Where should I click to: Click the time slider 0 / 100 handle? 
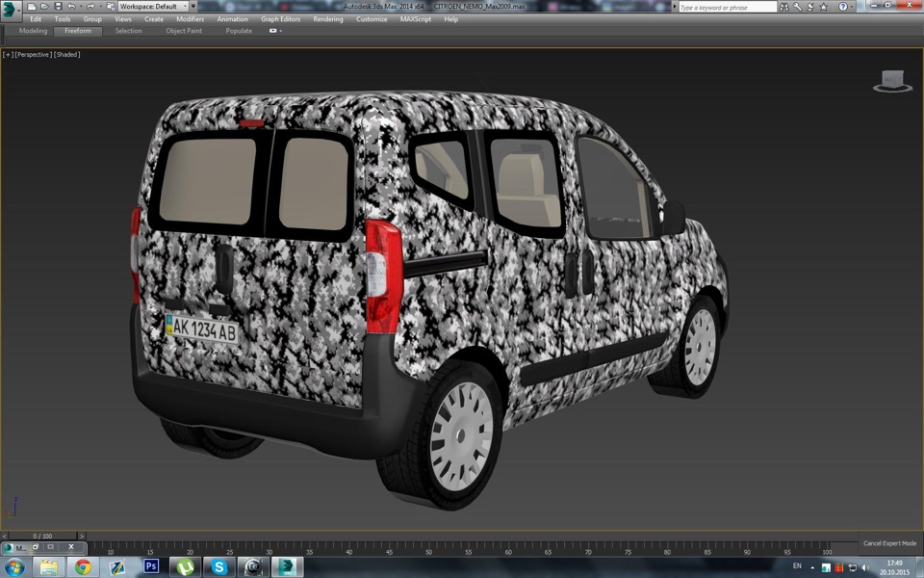42,537
